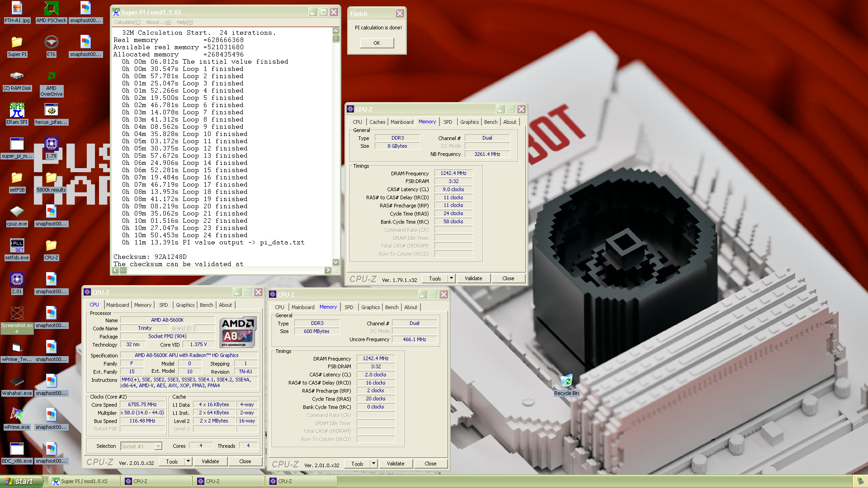
Task: Click the AMD A8 processor logo
Action: pyautogui.click(x=238, y=332)
